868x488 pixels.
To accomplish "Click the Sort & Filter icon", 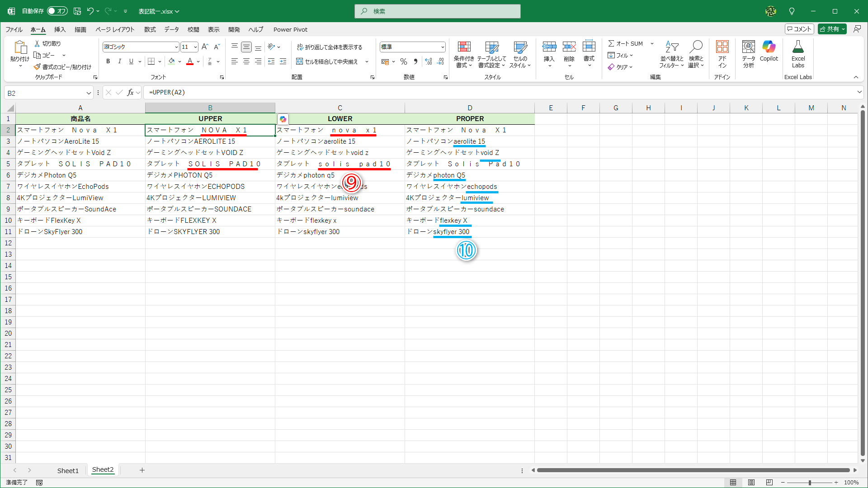I will (x=671, y=47).
